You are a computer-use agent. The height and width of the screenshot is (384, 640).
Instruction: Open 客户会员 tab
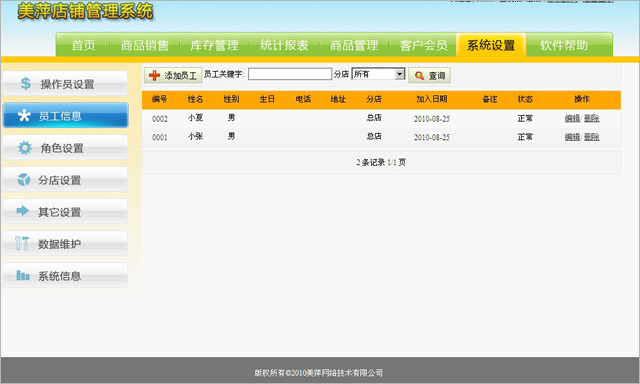click(x=423, y=45)
